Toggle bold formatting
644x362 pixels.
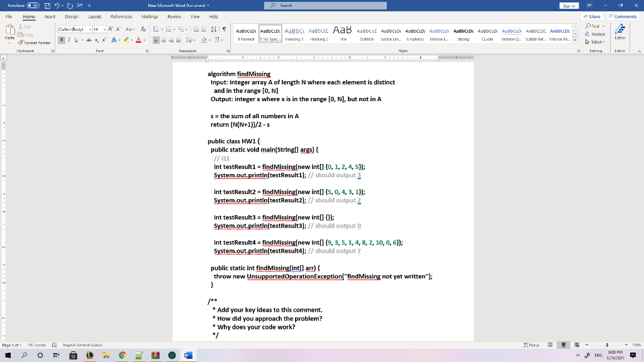coord(62,40)
